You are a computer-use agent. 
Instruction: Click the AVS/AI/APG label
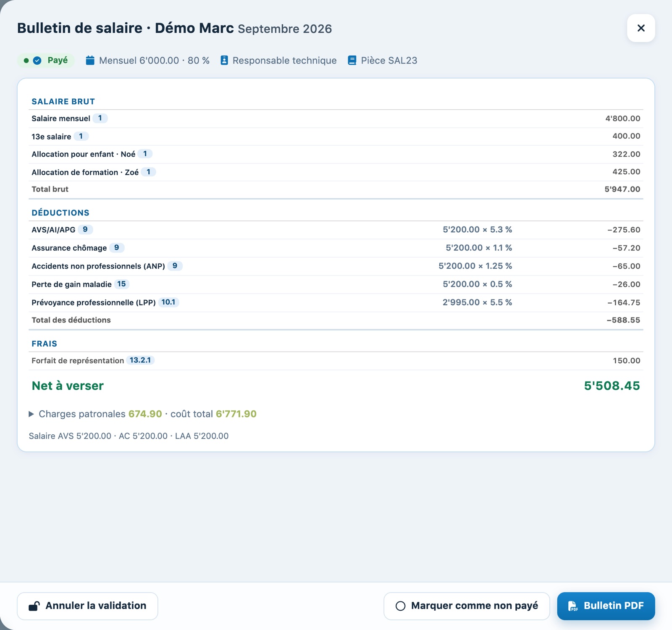point(53,230)
